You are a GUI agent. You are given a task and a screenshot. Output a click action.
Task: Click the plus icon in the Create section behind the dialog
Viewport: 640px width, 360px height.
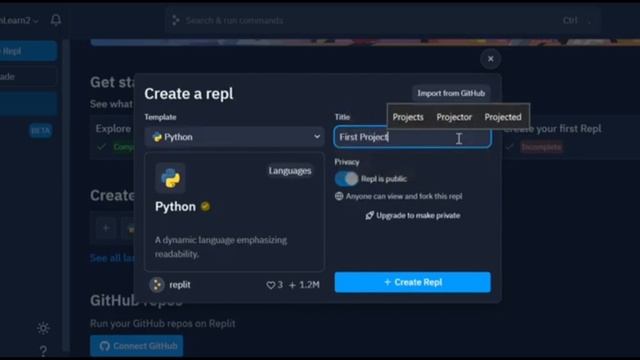106,228
